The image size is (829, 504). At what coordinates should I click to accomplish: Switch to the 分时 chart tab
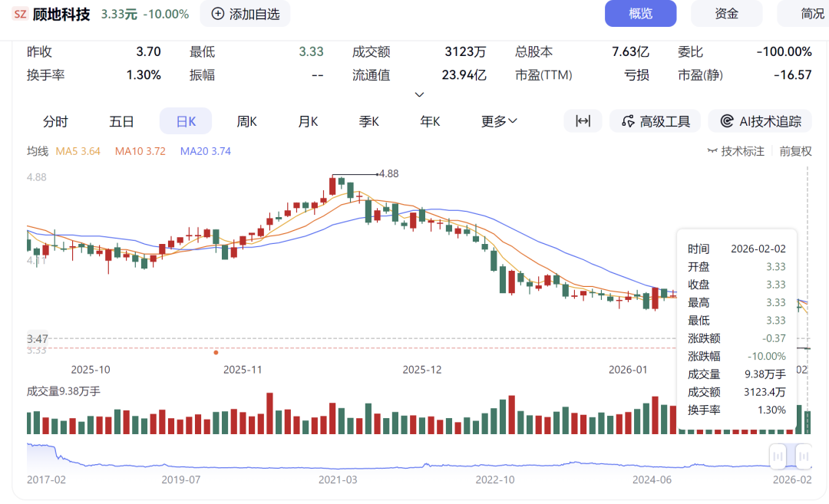pos(55,121)
